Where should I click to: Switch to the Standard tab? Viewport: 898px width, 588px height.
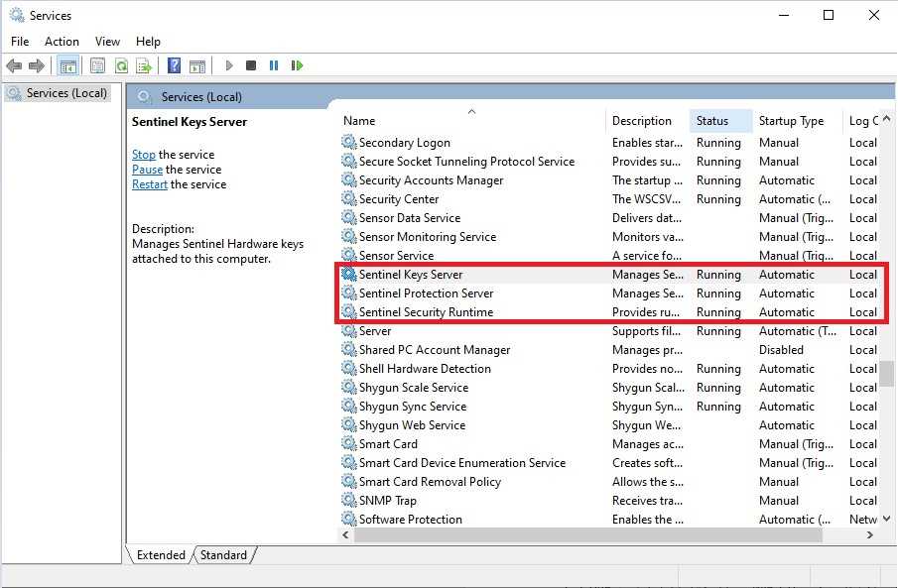(x=223, y=555)
